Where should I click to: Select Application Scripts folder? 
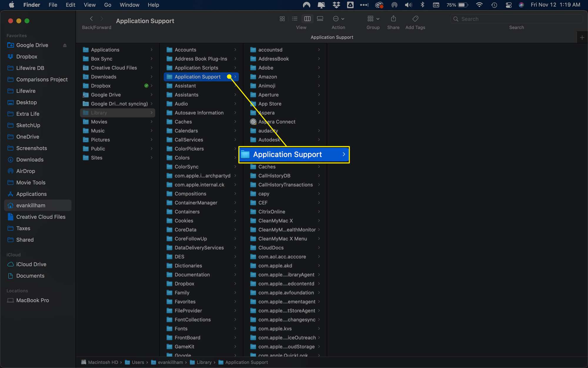[201, 68]
